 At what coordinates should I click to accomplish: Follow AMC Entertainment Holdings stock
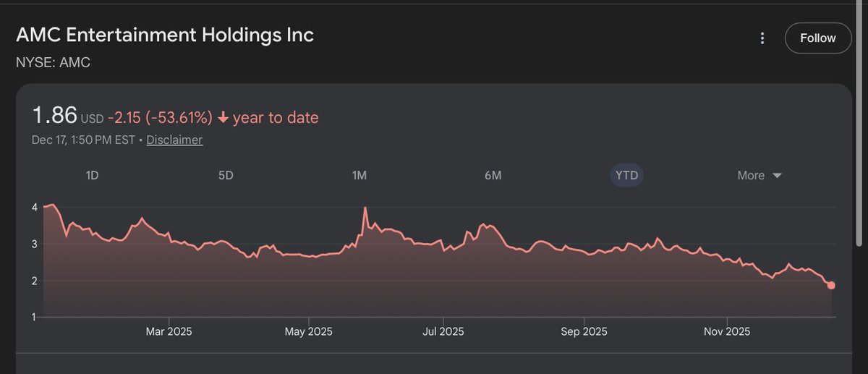tap(818, 38)
